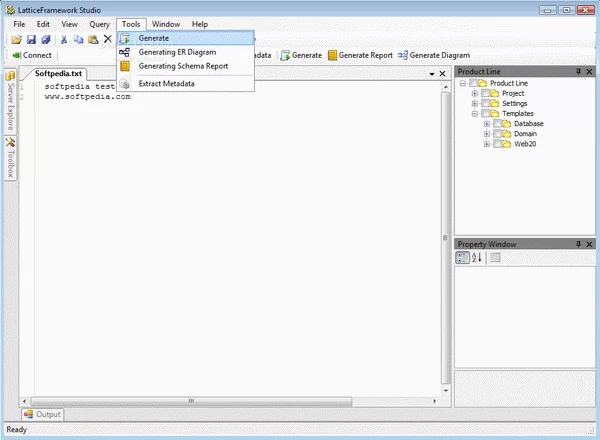Select the Database folder label

coord(529,124)
